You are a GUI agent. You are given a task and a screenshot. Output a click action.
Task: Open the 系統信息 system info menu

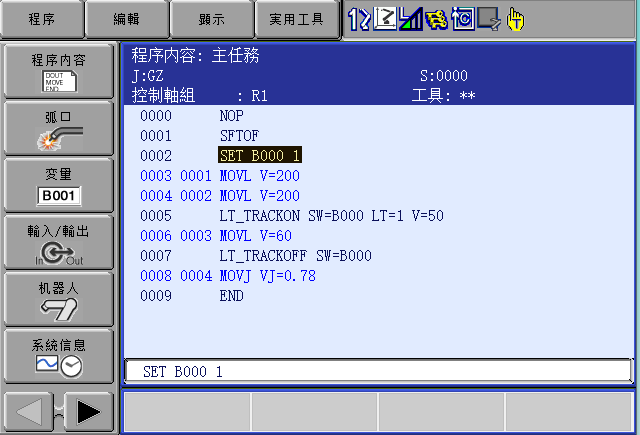[58, 356]
